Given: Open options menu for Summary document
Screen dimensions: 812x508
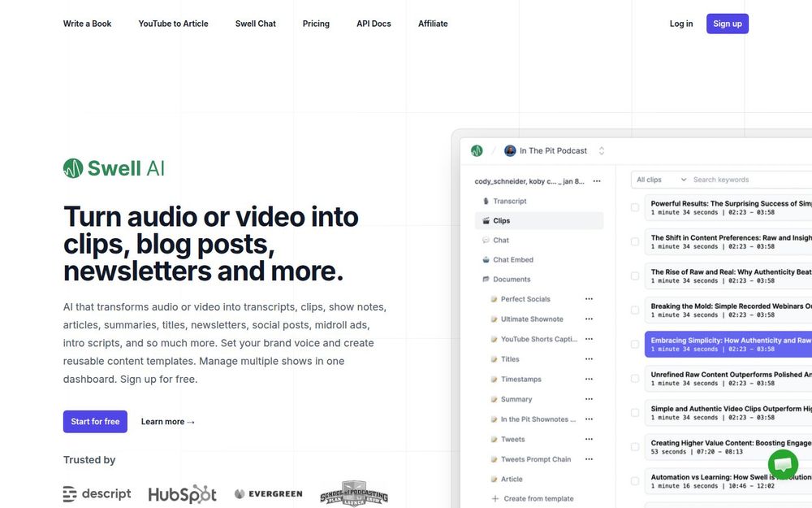Looking at the screenshot, I should pos(589,399).
